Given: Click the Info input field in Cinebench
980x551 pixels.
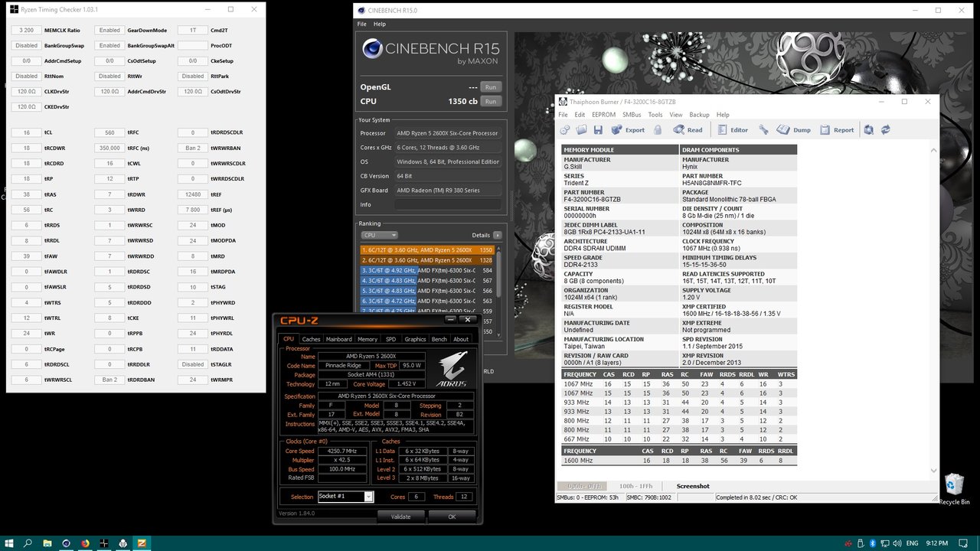Looking at the screenshot, I should pos(448,204).
